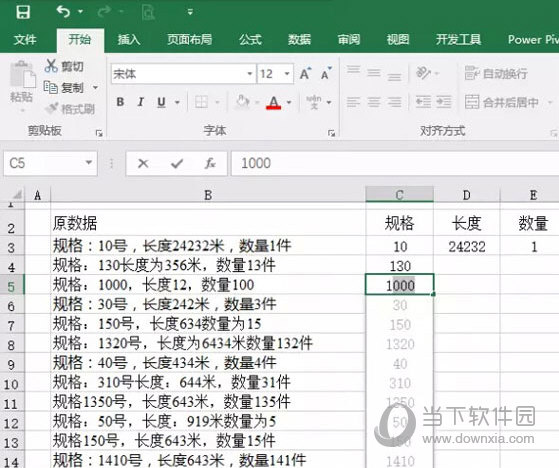
Task: Click the cancel X button in formula bar
Action: pyautogui.click(x=143, y=164)
